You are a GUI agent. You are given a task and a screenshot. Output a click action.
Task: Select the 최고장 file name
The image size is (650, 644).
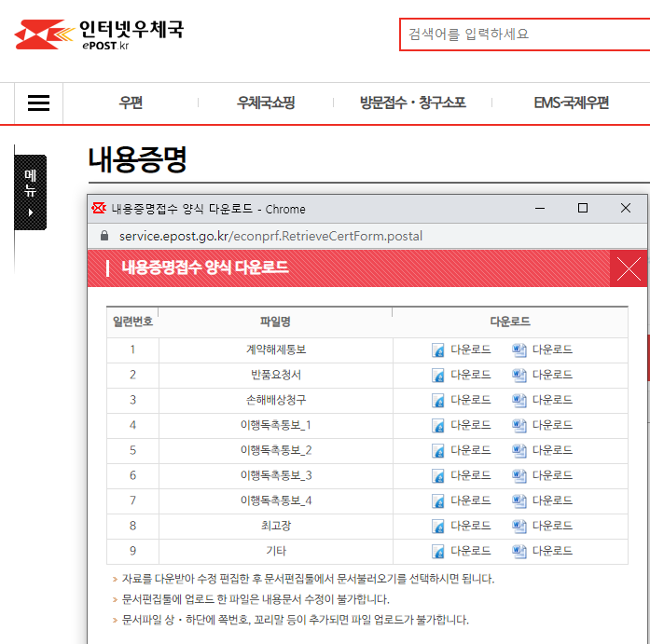click(276, 527)
